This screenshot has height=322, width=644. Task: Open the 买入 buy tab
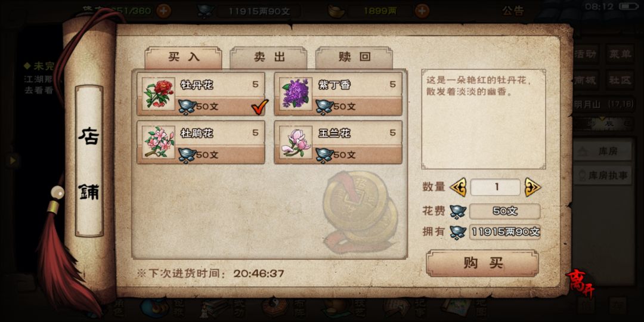pyautogui.click(x=183, y=57)
